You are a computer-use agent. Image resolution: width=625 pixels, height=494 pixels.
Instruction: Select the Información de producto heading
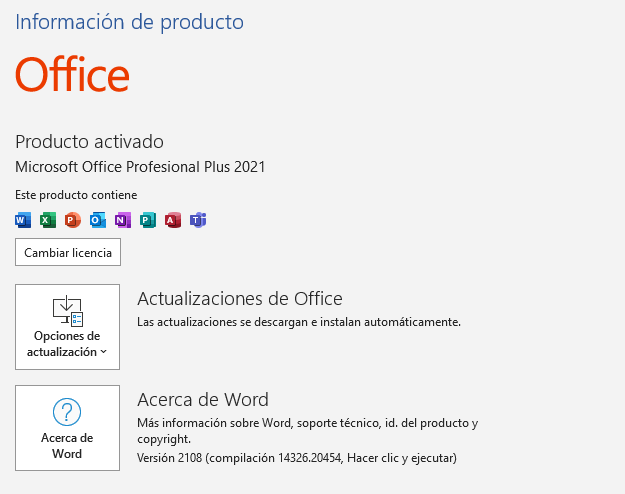pyautogui.click(x=129, y=22)
